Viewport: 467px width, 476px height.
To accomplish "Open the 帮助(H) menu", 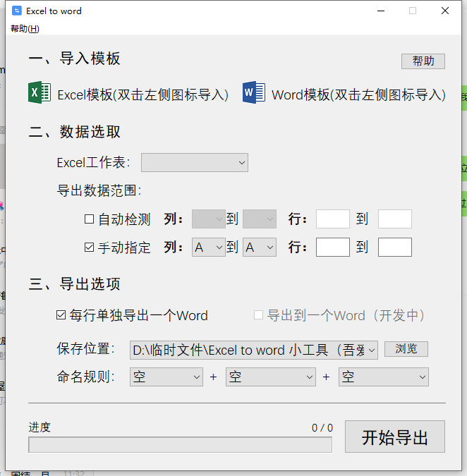I will [x=25, y=29].
